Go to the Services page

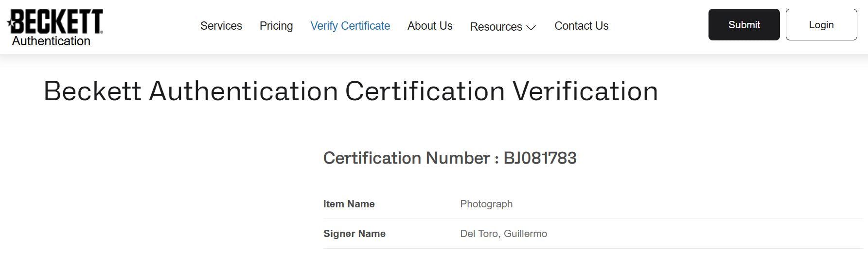(221, 26)
